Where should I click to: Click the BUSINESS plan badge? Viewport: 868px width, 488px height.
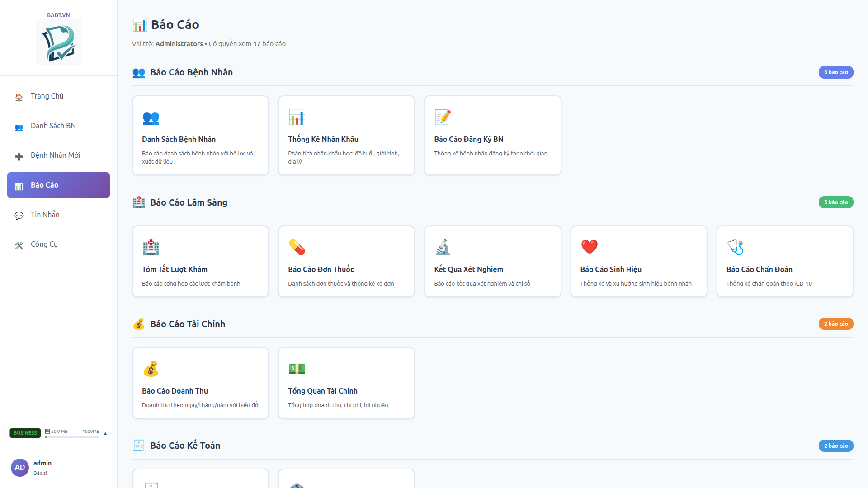point(25,433)
